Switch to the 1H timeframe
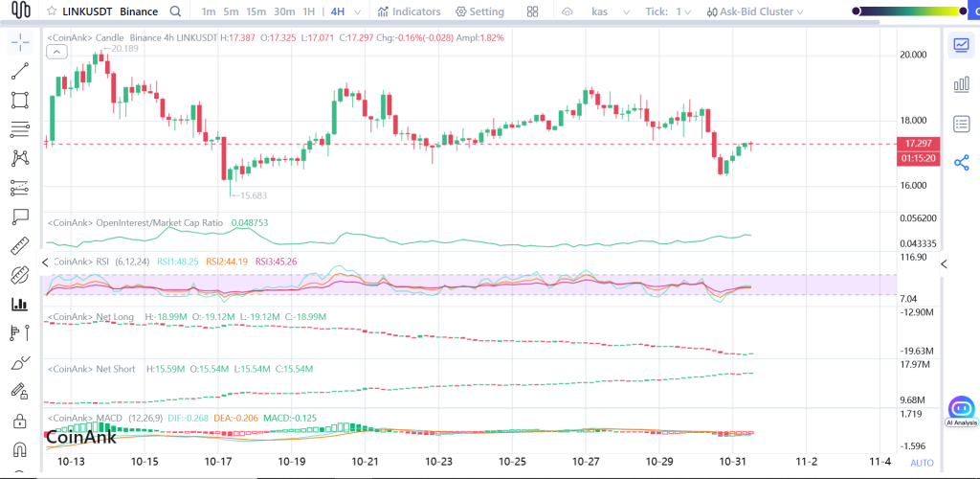Screen dimensions: 980x479 [x=308, y=11]
